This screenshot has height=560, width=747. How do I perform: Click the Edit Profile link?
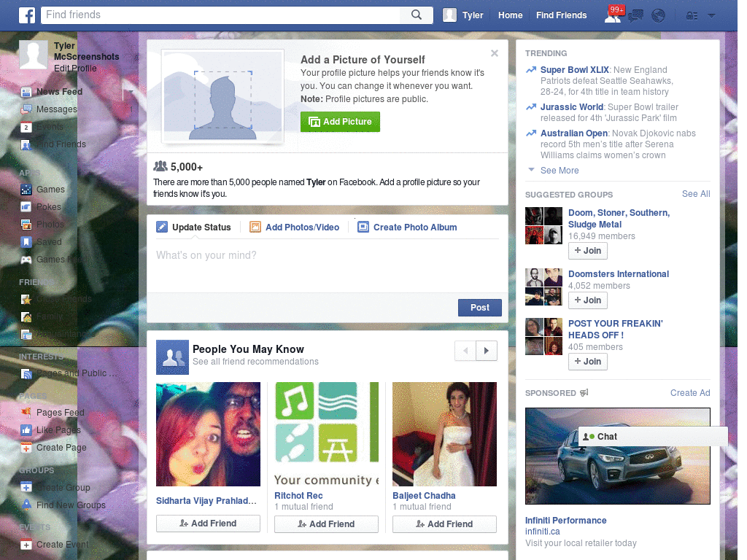tap(75, 69)
